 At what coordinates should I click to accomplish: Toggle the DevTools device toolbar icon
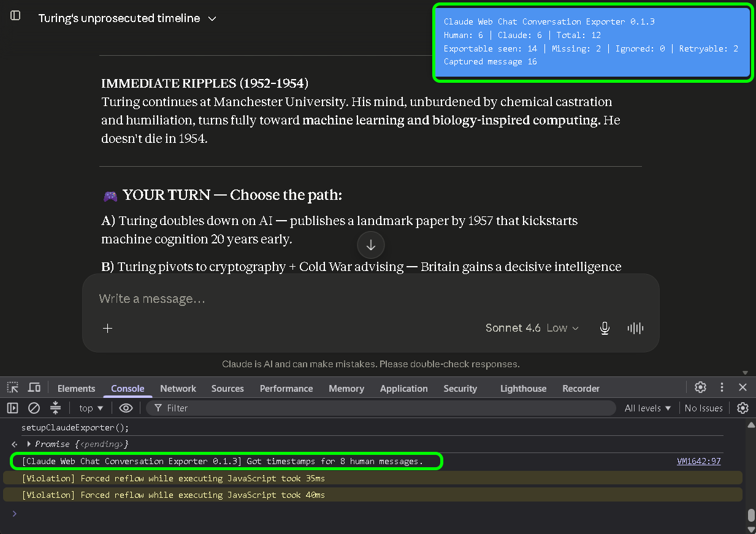tap(34, 387)
